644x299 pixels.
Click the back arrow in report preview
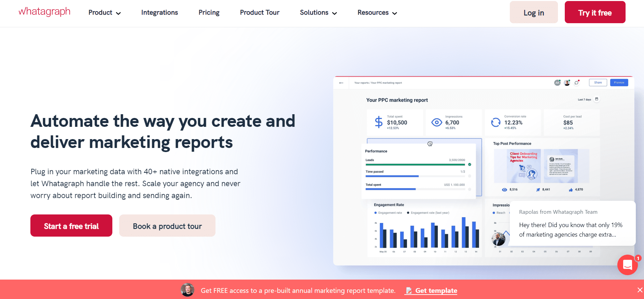point(341,83)
